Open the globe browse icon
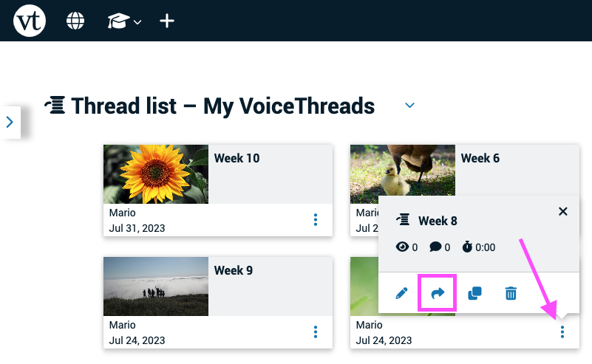The width and height of the screenshot is (592, 364). tap(75, 21)
